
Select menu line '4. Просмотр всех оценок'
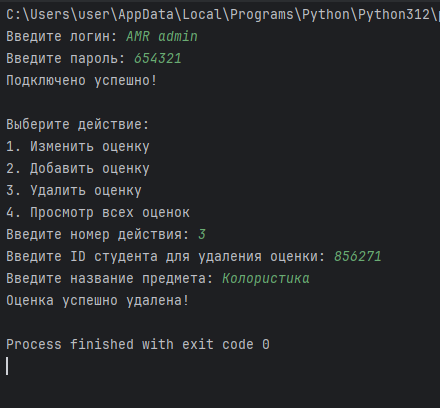pyautogui.click(x=98, y=212)
